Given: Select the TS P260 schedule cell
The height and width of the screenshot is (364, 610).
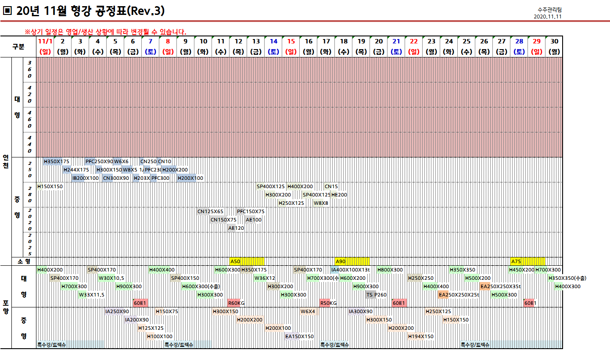Looking at the screenshot, I should pos(376,295).
